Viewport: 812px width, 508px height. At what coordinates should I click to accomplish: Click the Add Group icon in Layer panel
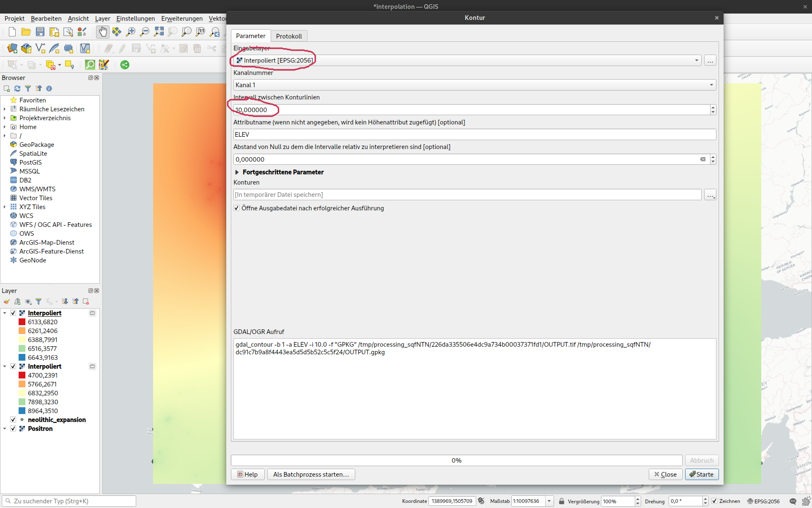[17, 301]
